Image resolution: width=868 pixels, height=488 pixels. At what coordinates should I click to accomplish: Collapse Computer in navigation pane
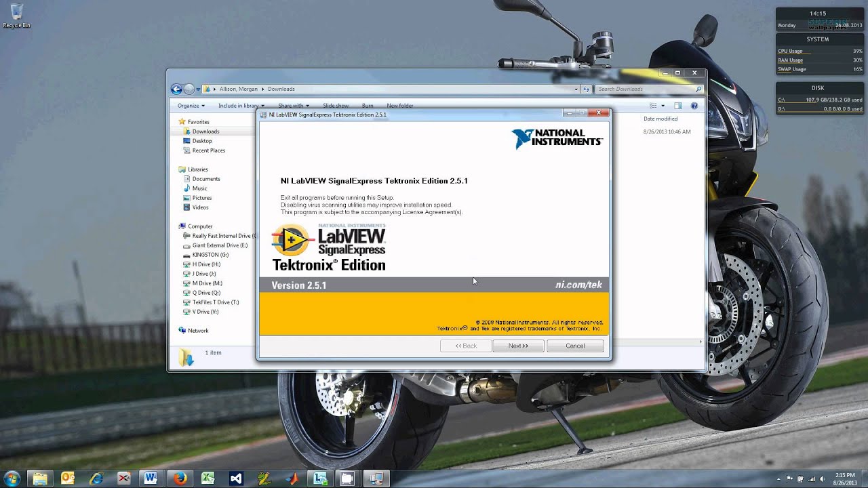tap(195, 226)
